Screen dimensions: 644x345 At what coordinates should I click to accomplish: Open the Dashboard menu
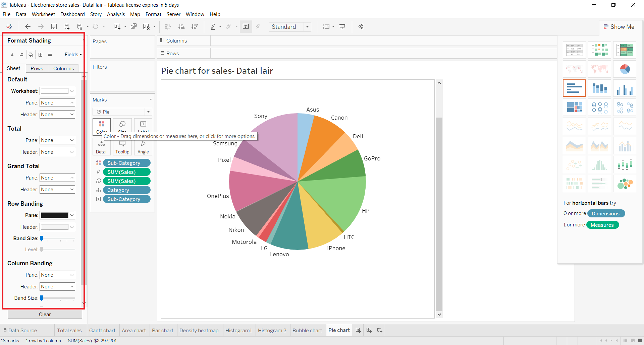click(72, 14)
